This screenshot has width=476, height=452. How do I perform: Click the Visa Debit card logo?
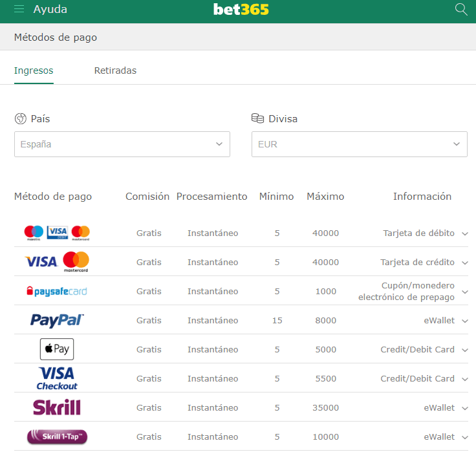tap(58, 233)
